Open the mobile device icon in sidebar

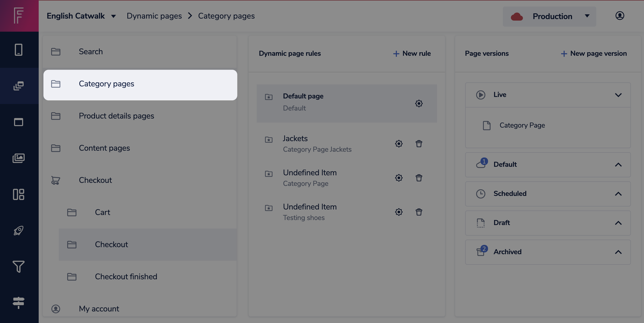pyautogui.click(x=19, y=50)
